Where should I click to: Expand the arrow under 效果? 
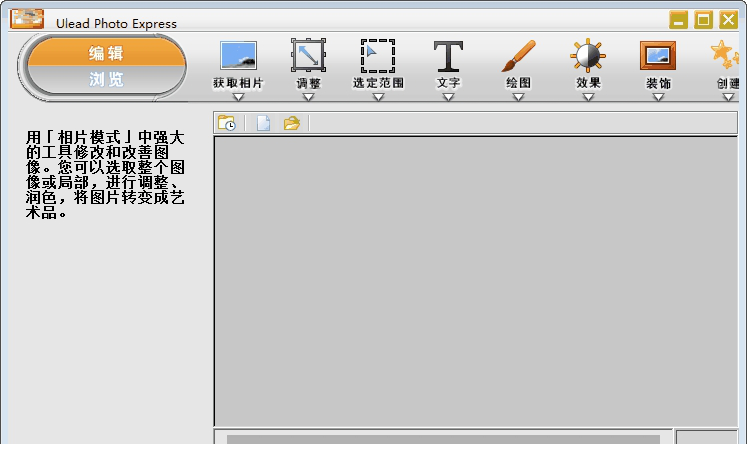[x=588, y=97]
